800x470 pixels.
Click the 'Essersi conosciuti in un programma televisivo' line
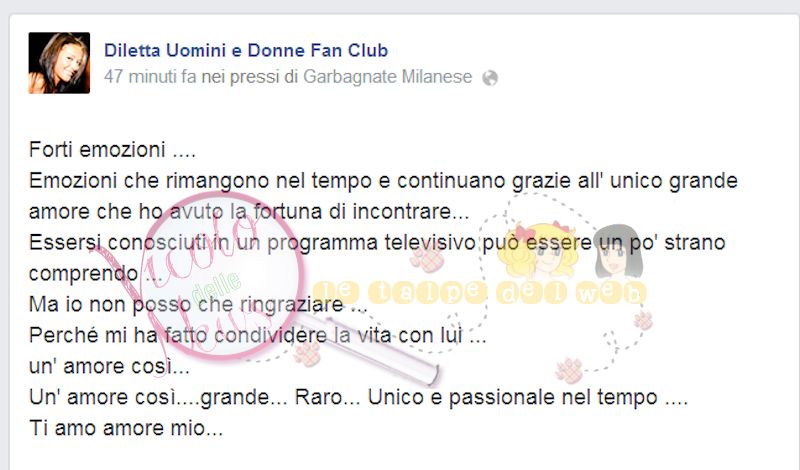(377, 243)
